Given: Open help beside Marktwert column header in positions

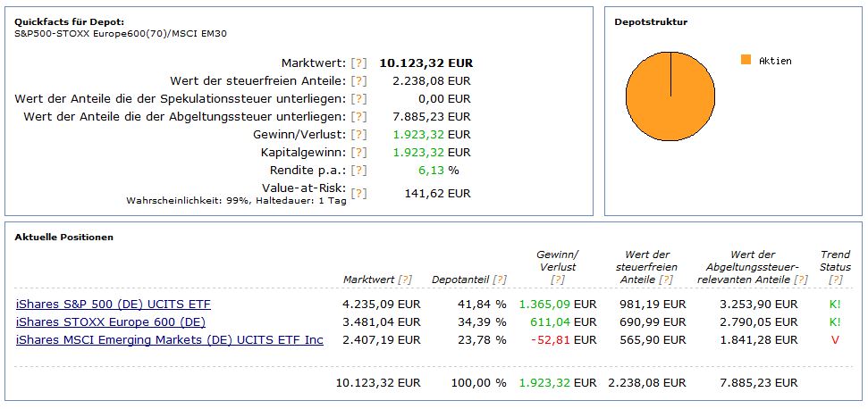Looking at the screenshot, I should (x=405, y=280).
